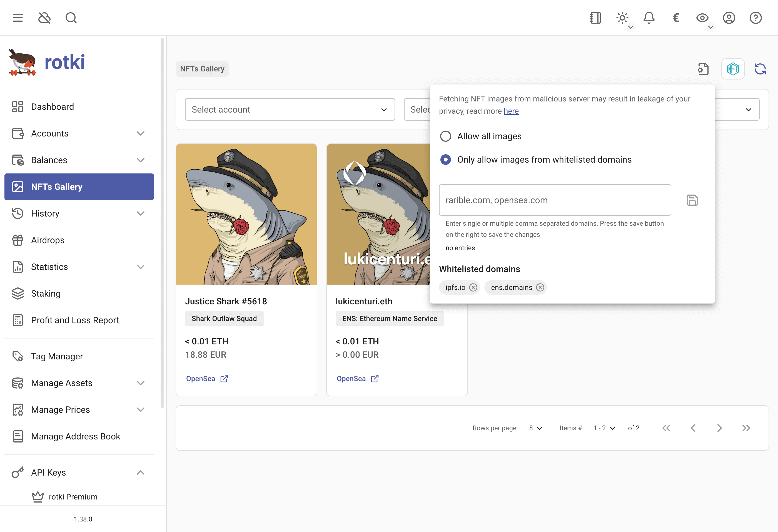Viewport: 778px width, 532px height.
Task: Open theme options chevron under sun icon
Action: tap(631, 27)
